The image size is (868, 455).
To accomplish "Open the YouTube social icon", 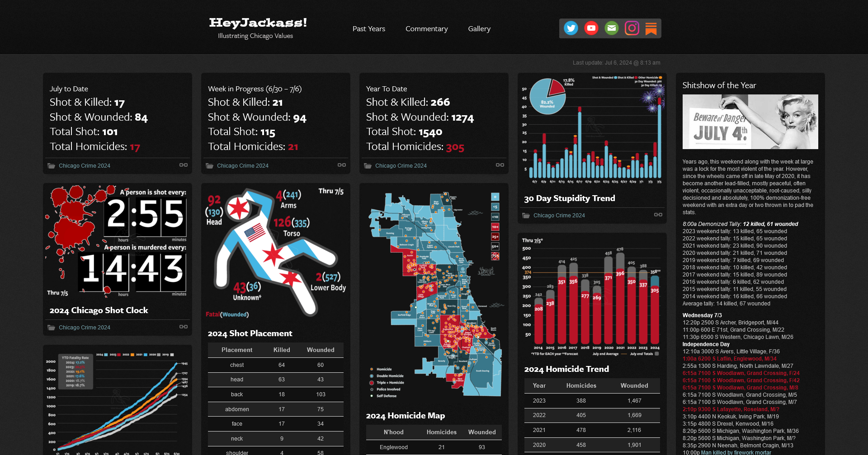I will coord(591,28).
